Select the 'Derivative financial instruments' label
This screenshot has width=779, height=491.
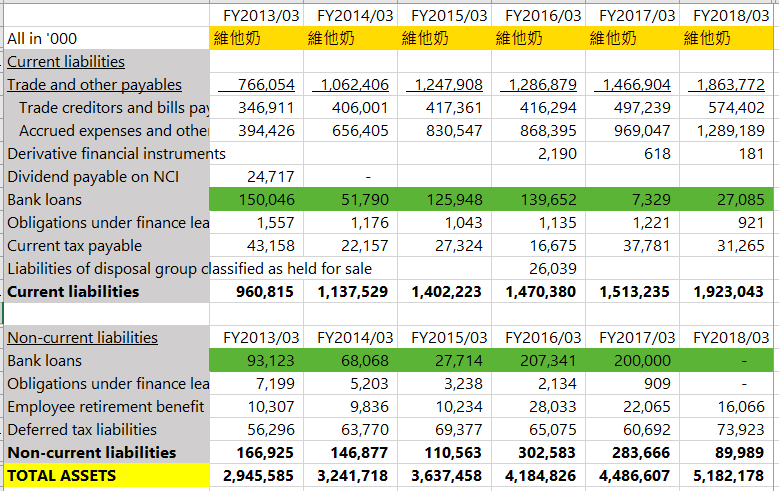116,154
